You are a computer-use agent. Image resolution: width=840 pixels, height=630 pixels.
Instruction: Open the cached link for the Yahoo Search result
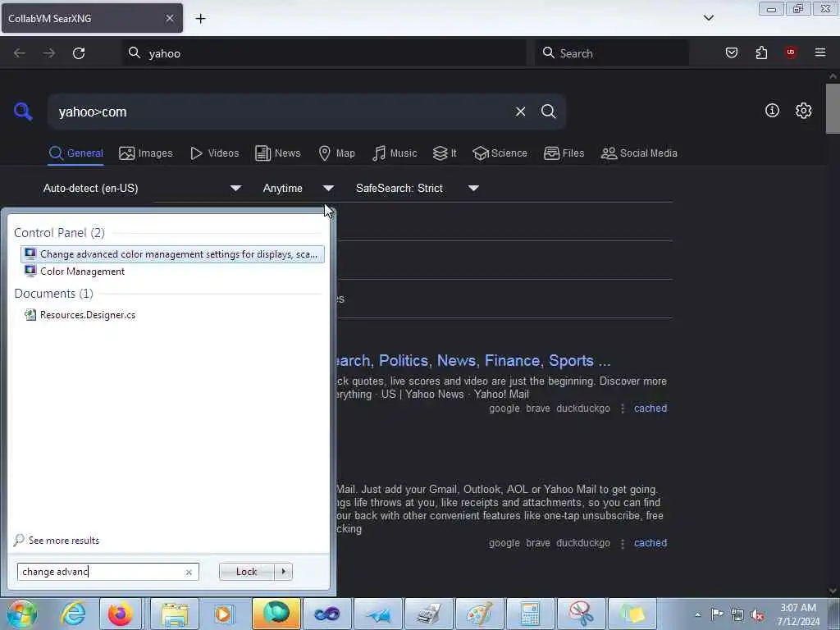[651, 409]
